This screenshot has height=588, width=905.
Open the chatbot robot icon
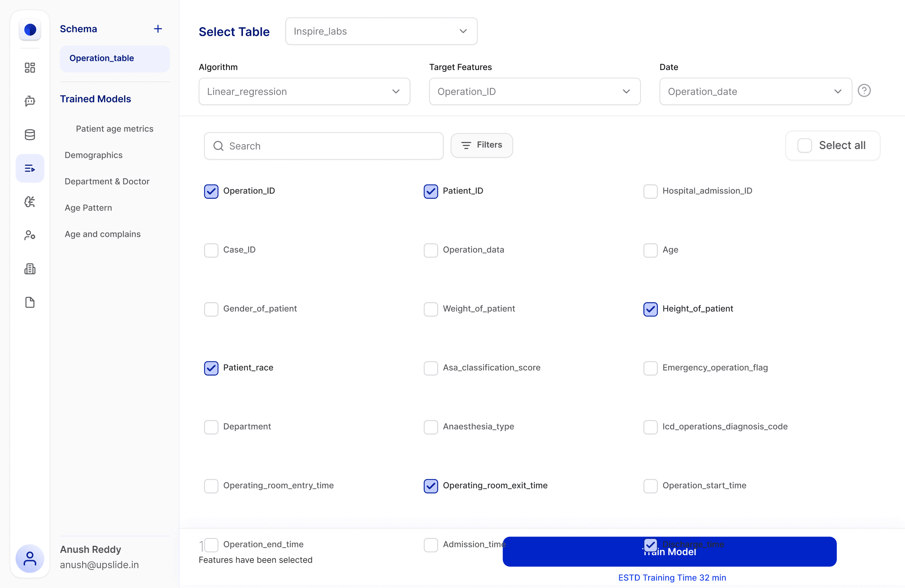point(30,101)
